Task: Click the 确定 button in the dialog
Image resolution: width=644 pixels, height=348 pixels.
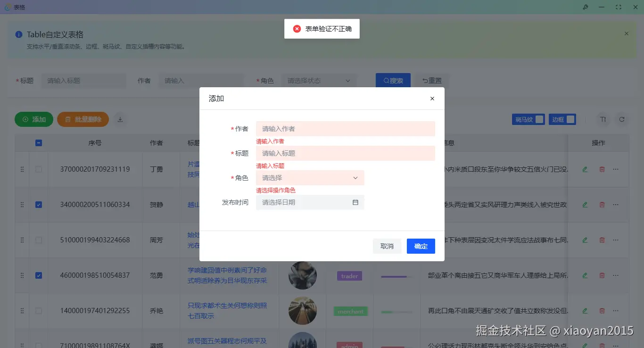Action: 421,246
